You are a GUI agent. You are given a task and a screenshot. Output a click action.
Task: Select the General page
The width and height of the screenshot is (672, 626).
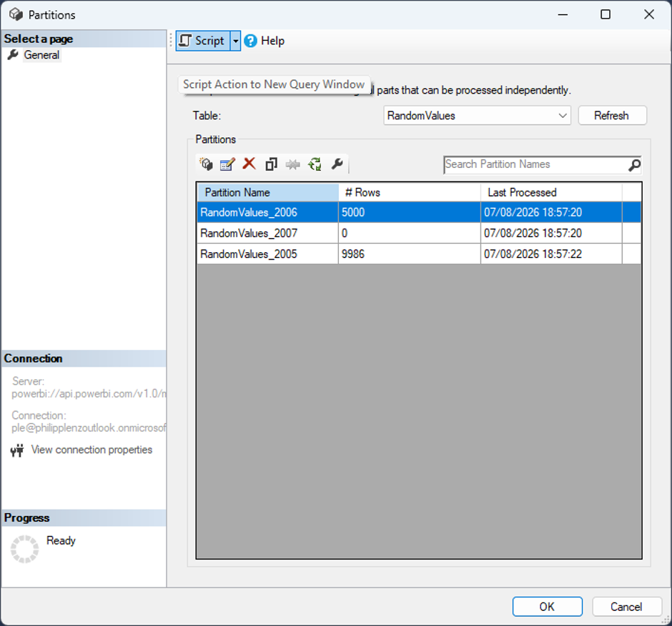(x=41, y=55)
